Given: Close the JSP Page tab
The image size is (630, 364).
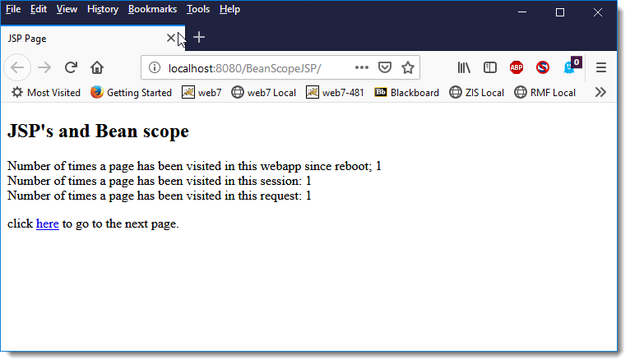Looking at the screenshot, I should (x=171, y=38).
